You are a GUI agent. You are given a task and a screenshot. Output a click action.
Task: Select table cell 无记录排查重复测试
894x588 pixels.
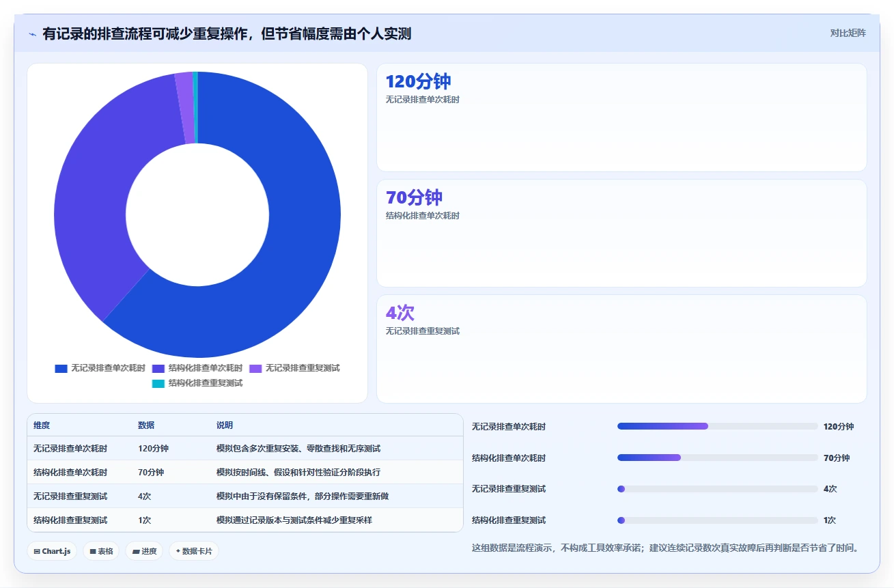[x=70, y=496]
